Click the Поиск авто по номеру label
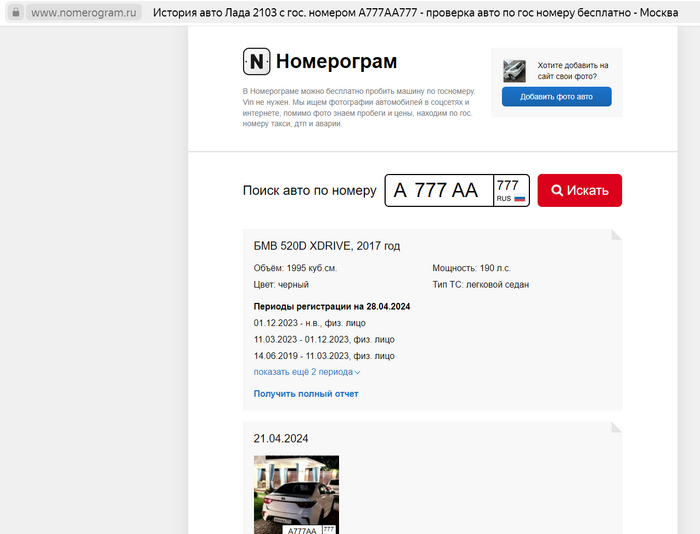Viewport: 700px width, 534px height. 309,191
